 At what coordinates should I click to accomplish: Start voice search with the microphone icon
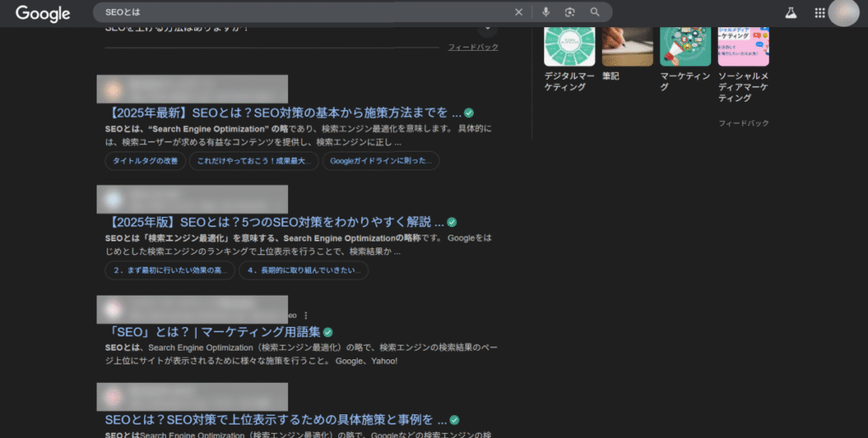546,12
